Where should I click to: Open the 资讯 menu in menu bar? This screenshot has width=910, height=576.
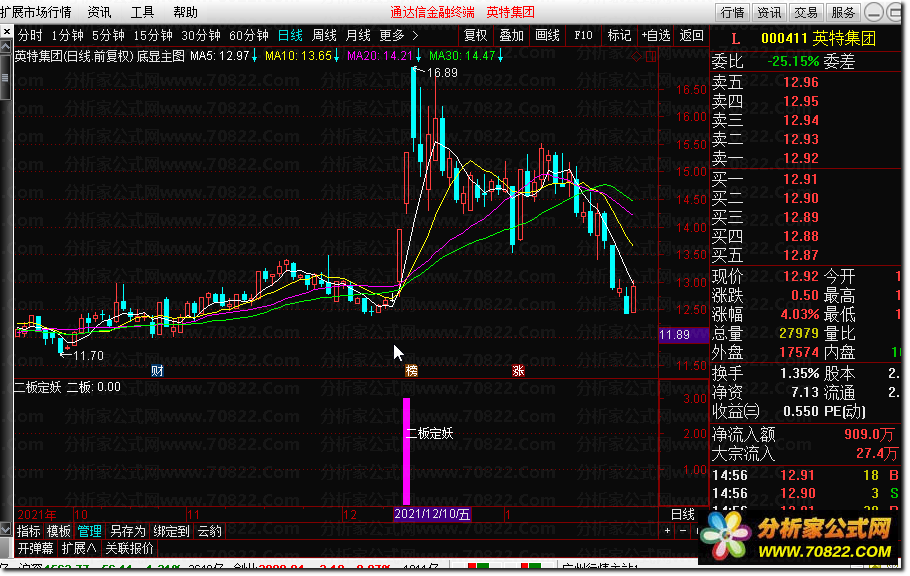tap(99, 12)
